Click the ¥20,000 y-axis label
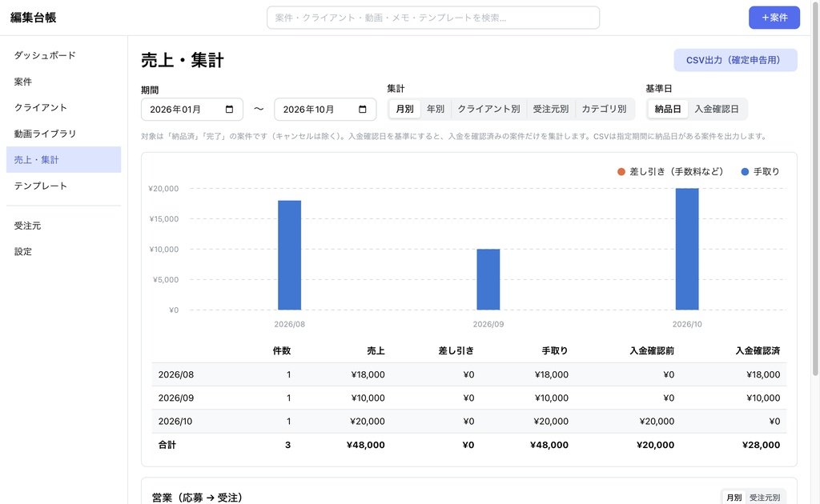 163,189
